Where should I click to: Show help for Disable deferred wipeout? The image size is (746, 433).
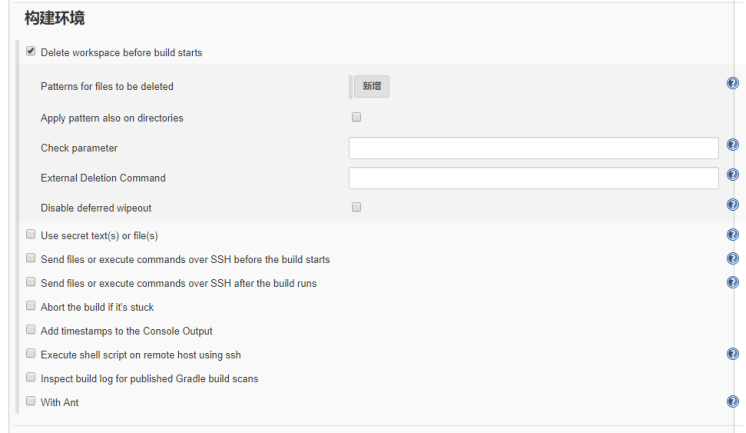pyautogui.click(x=733, y=205)
